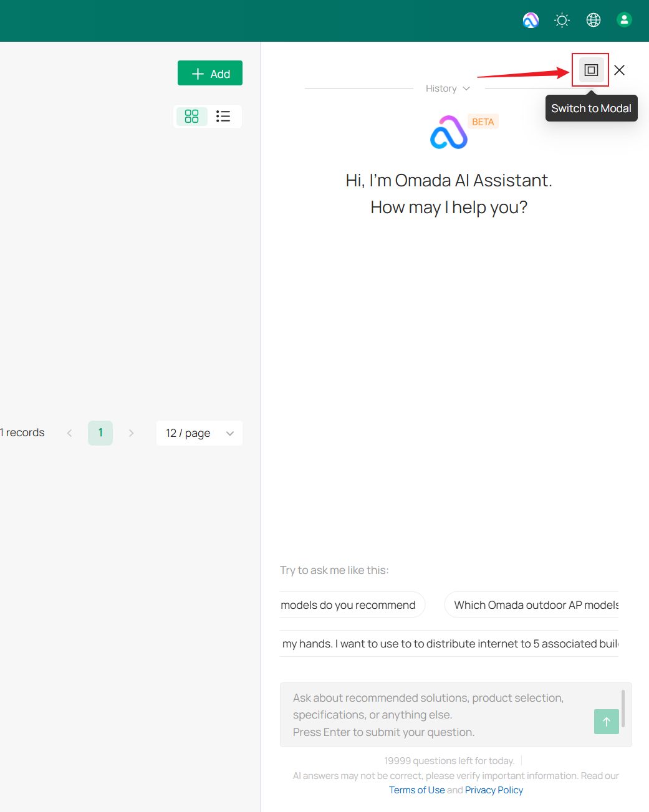Go to the next page arrow
Screen dimensions: 649x812
131,433
